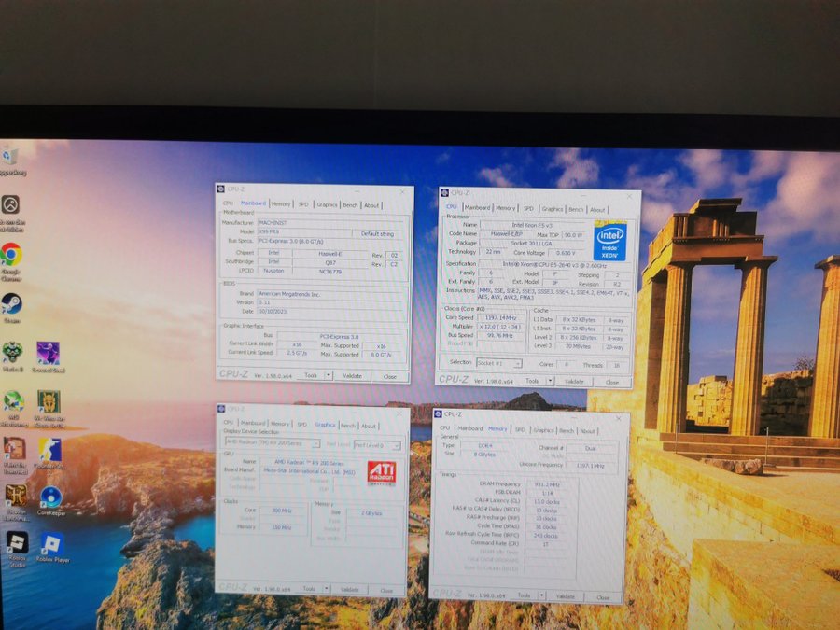Image resolution: width=840 pixels, height=630 pixels.
Task: Expand the Perf Level dropdown
Action: pyautogui.click(x=378, y=445)
